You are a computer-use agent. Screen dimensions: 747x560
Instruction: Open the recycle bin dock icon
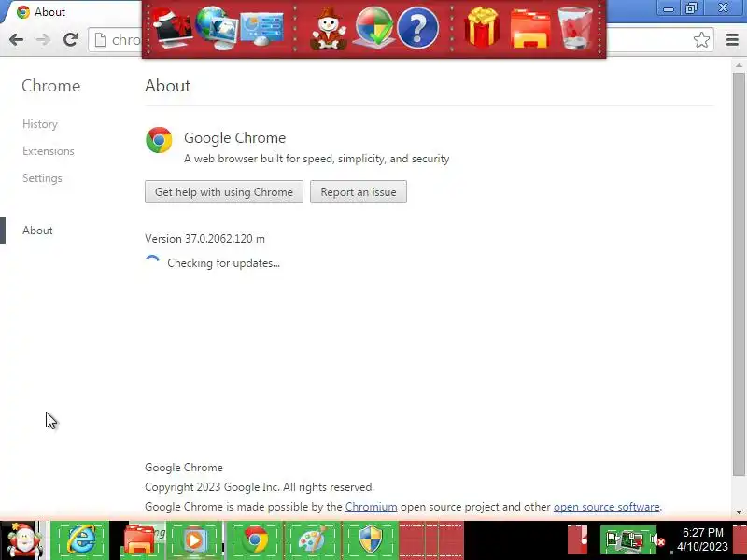pyautogui.click(x=575, y=29)
